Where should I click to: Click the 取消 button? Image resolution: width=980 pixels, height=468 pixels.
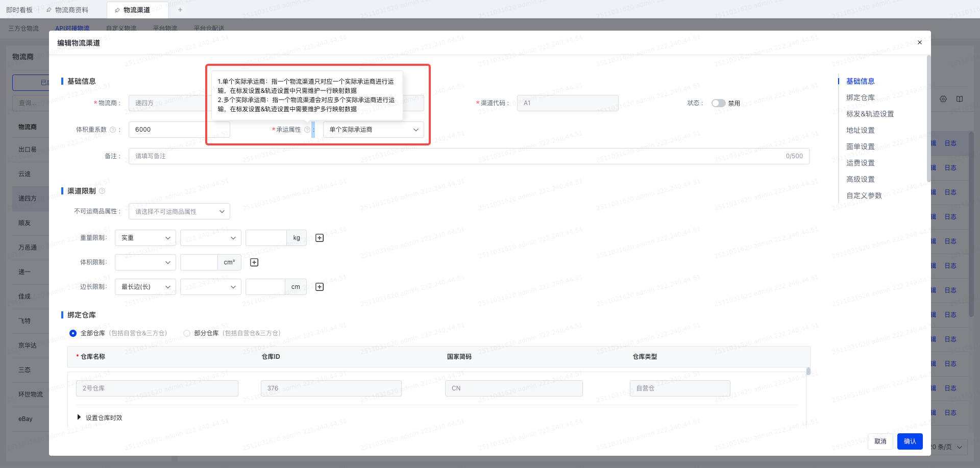point(880,441)
